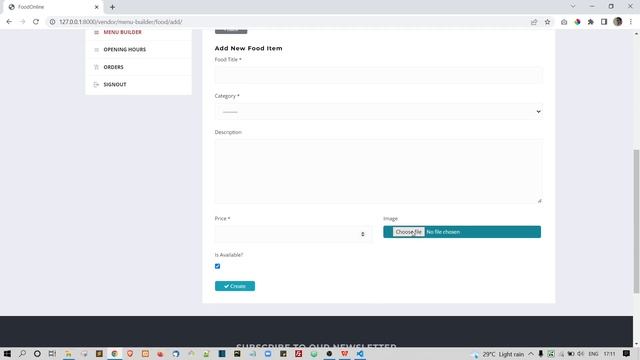Open Brave browser on the taskbar
The height and width of the screenshot is (360, 640).
(x=130, y=353)
